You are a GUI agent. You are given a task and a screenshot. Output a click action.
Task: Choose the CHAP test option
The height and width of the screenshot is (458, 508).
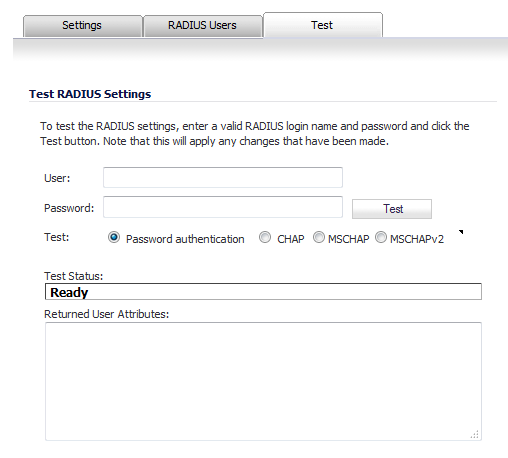coord(265,237)
